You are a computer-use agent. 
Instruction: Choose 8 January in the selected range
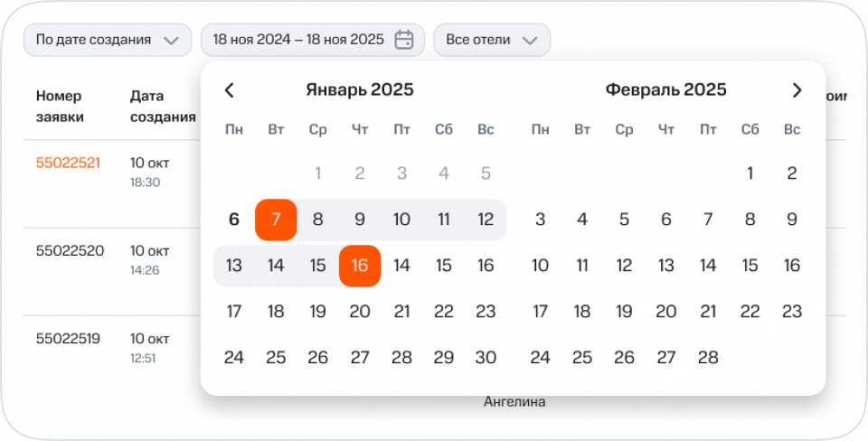(317, 220)
